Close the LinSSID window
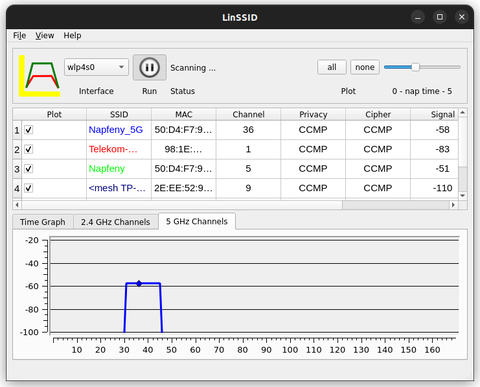Image resolution: width=480 pixels, height=387 pixels. [x=462, y=17]
